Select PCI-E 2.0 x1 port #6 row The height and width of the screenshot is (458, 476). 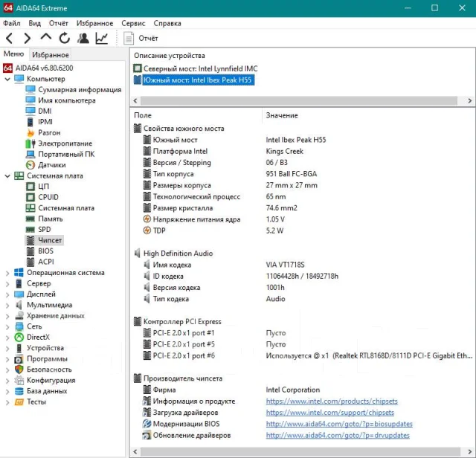(x=303, y=355)
